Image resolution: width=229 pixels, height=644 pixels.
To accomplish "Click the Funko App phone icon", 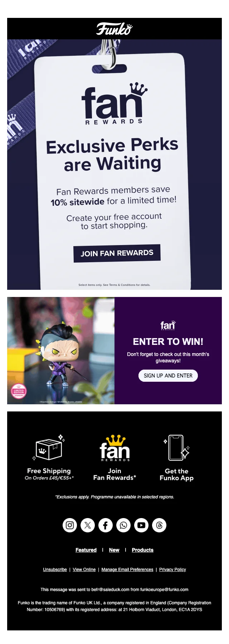I will coord(176,448).
